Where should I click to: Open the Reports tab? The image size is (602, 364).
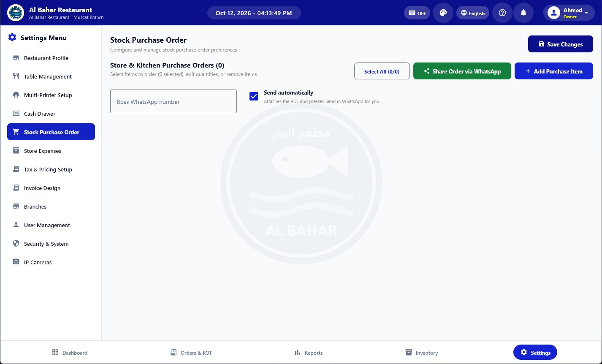tap(309, 352)
